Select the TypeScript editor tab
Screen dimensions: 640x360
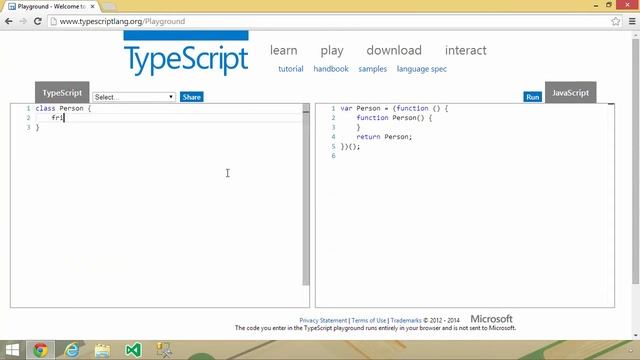click(x=62, y=93)
